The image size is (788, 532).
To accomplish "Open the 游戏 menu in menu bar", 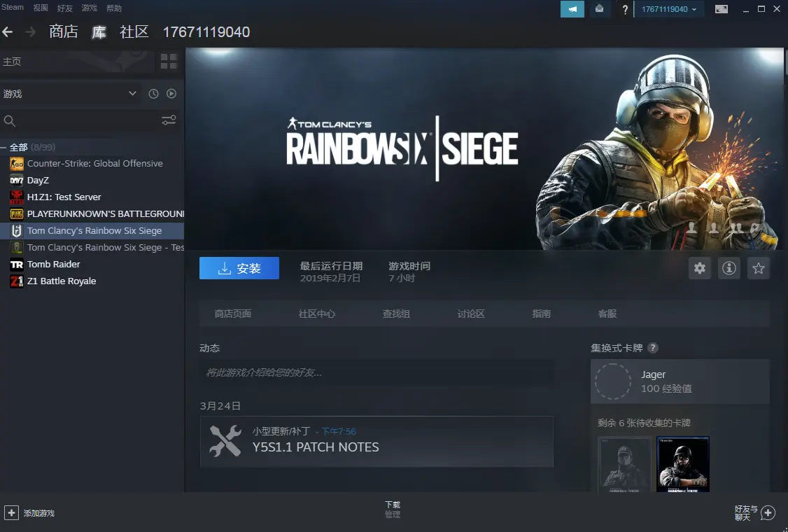I will 90,8.
